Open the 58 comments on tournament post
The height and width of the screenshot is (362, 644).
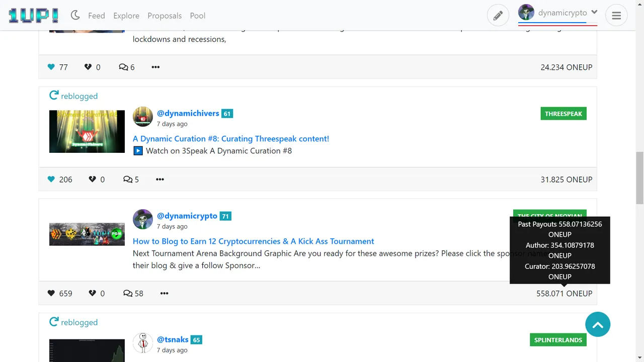(133, 293)
